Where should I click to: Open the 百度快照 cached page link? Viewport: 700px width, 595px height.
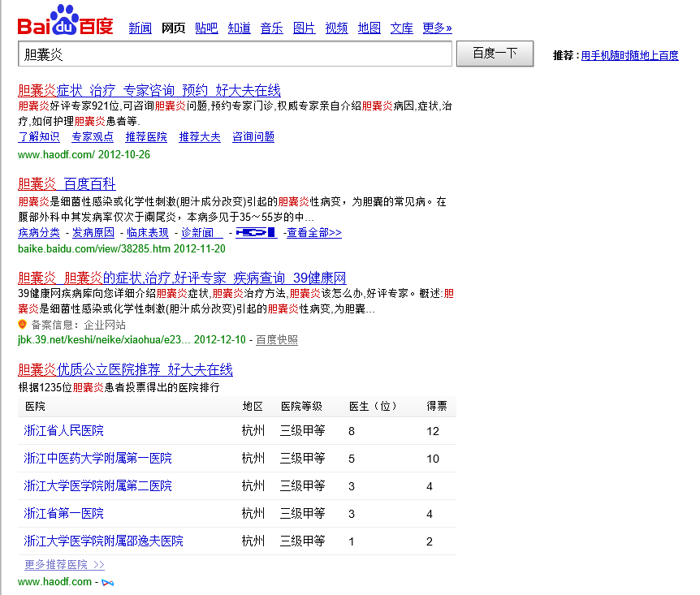[277, 340]
